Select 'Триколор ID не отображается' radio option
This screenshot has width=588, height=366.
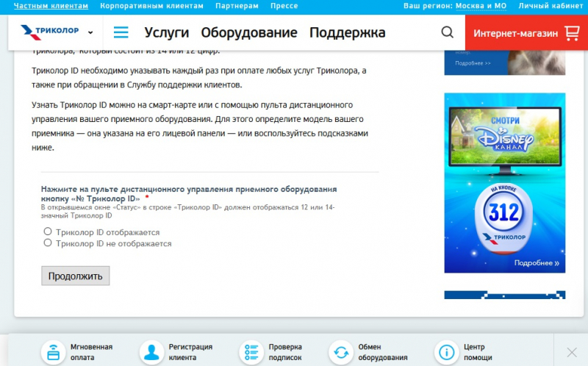48,243
